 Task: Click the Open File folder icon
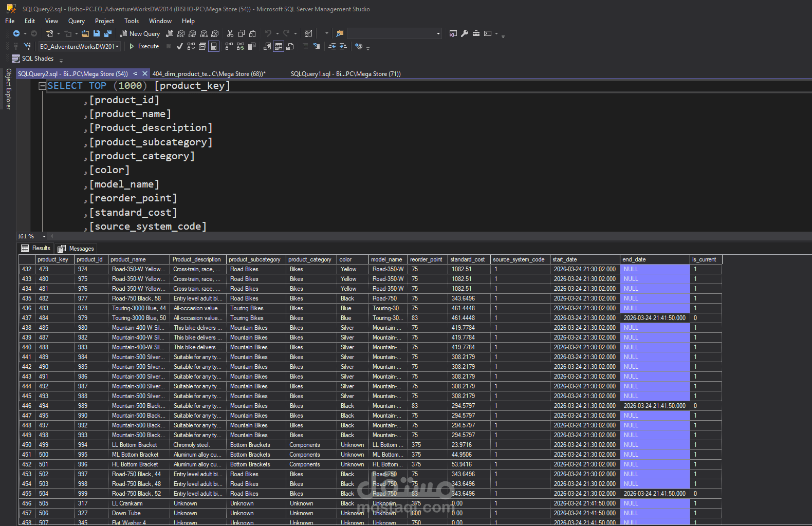(x=85, y=33)
